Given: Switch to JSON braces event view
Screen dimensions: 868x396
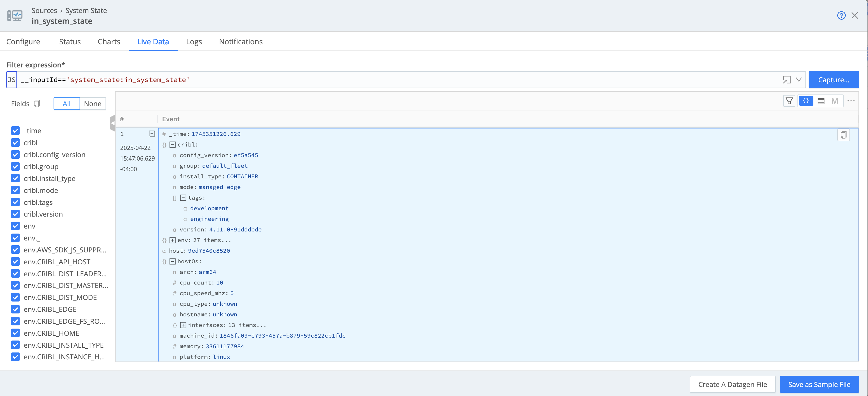Looking at the screenshot, I should 806,101.
